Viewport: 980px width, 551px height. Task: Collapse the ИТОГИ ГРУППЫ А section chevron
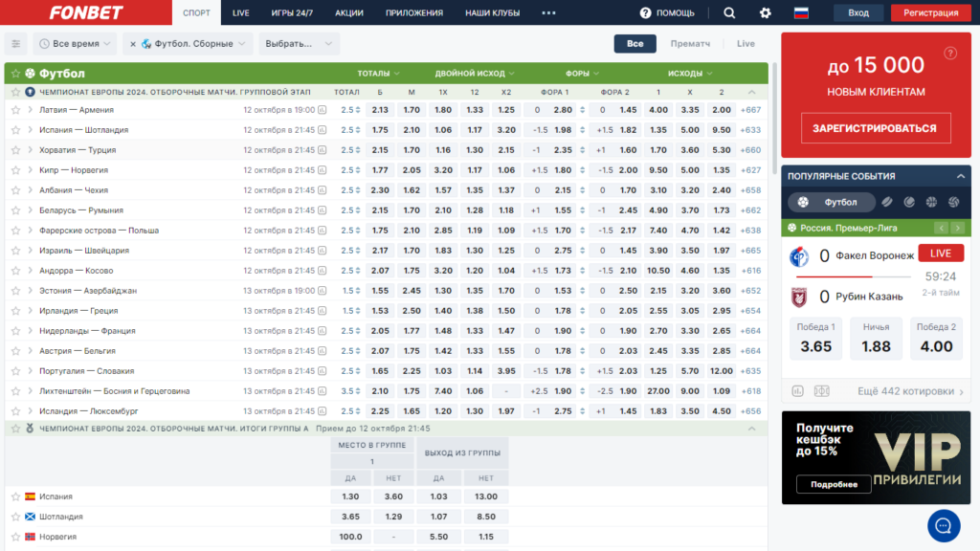tap(752, 429)
